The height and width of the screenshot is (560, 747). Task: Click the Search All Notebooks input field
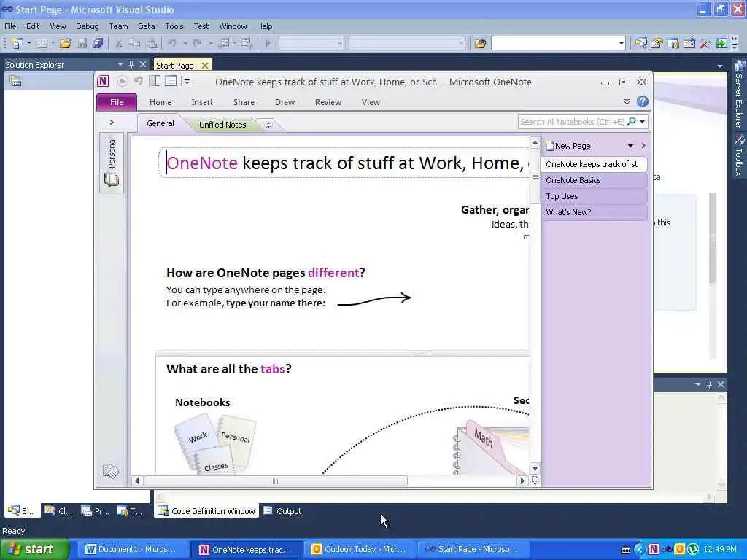[572, 122]
